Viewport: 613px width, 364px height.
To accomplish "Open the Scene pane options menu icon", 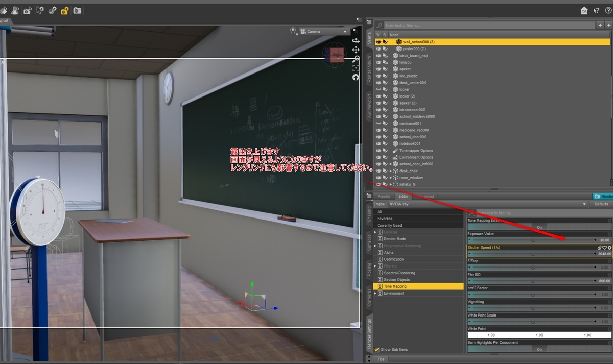I will pos(369,21).
